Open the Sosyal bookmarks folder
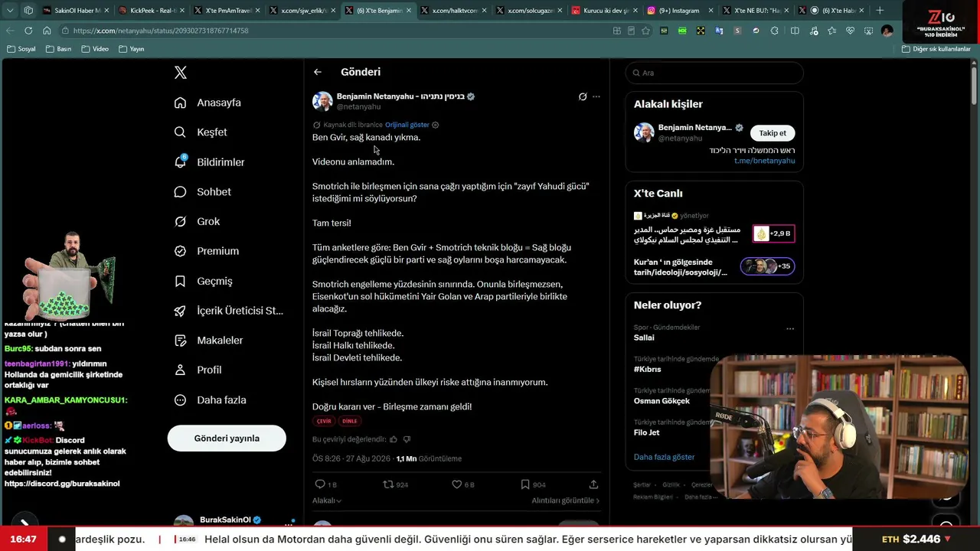The image size is (980, 551). pyautogui.click(x=21, y=49)
